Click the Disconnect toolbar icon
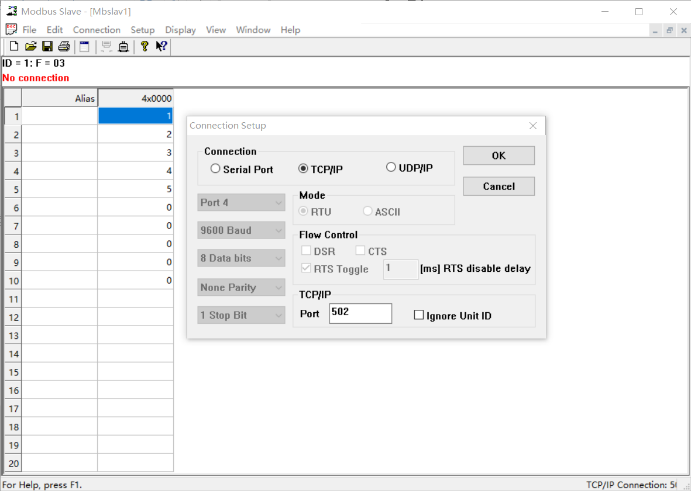 pos(123,46)
